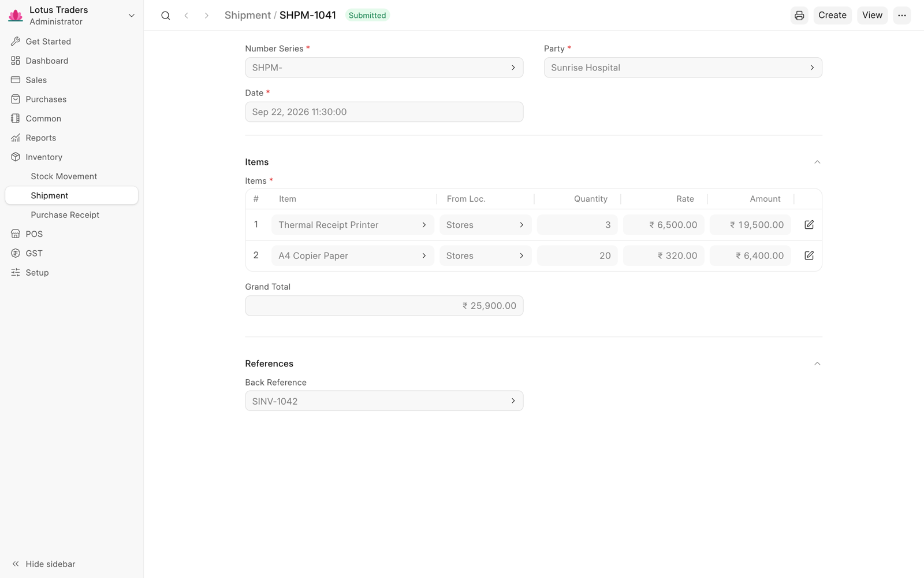Image resolution: width=924 pixels, height=578 pixels.
Task: Collapse the Items section
Action: pyautogui.click(x=817, y=162)
